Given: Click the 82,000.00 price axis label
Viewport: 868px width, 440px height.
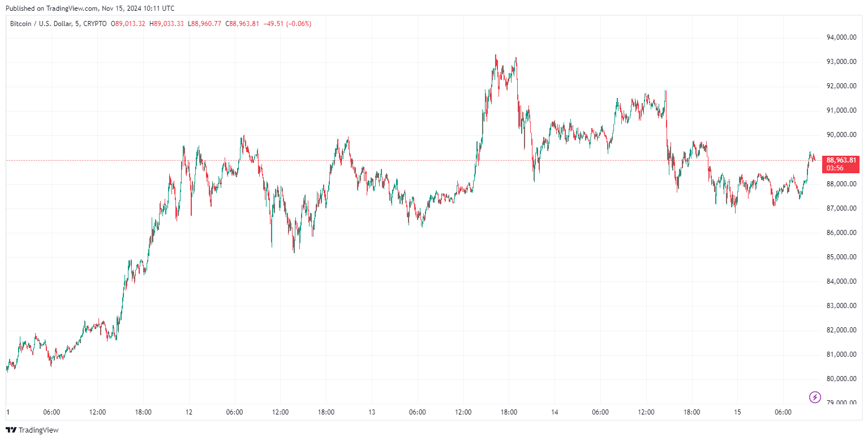Looking at the screenshot, I should (x=840, y=330).
